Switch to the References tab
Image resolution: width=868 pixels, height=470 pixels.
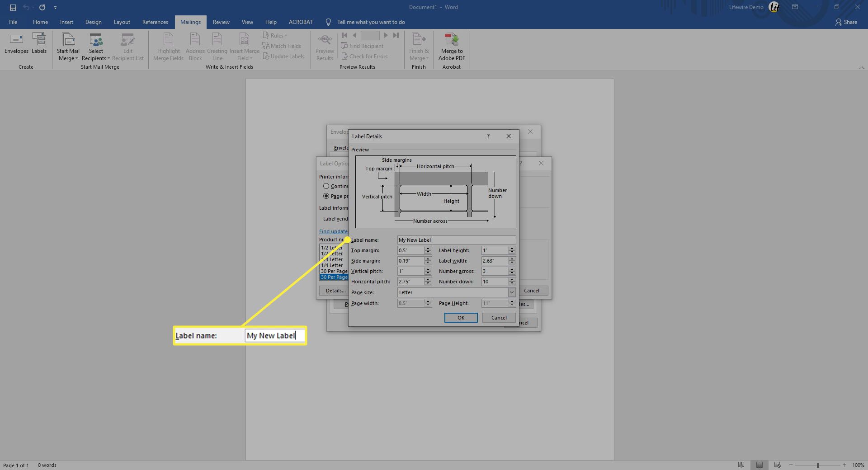click(x=155, y=22)
